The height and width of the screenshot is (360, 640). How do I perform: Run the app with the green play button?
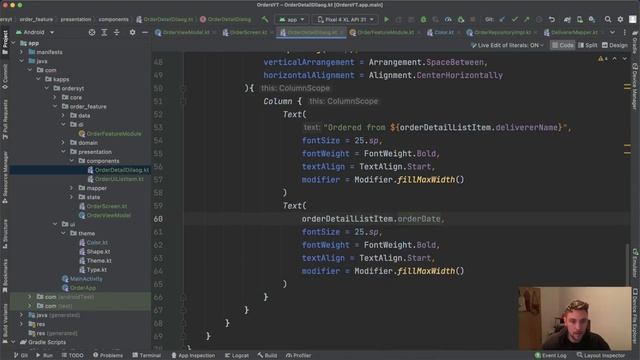click(386, 19)
